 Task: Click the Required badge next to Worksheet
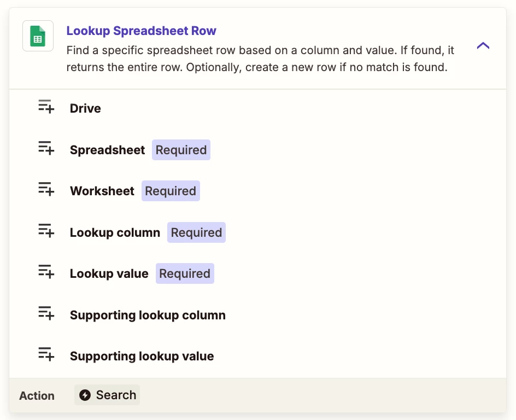click(171, 191)
